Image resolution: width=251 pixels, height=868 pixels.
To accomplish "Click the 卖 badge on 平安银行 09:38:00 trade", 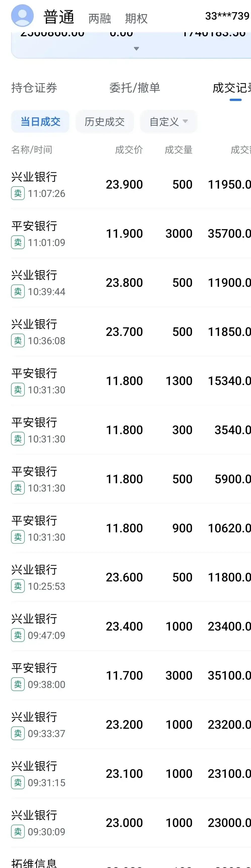I will [18, 684].
